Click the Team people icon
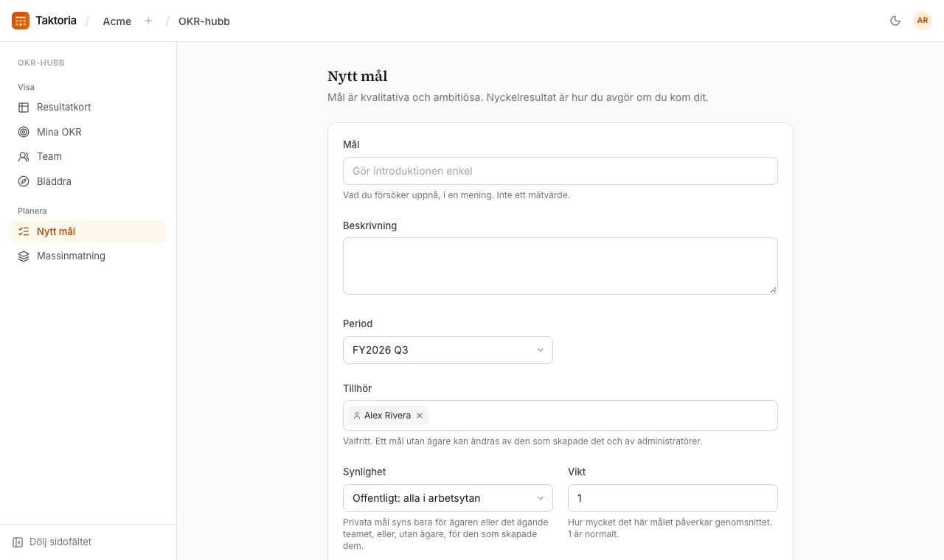 pos(24,157)
